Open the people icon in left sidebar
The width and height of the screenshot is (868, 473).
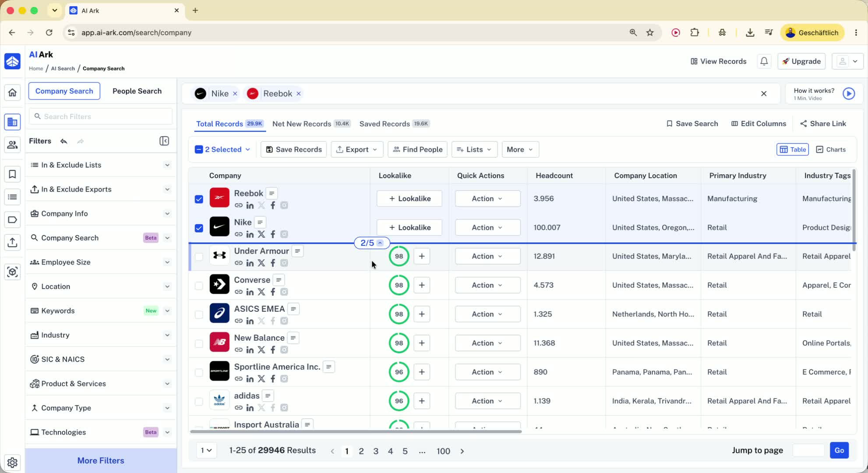[x=12, y=145]
